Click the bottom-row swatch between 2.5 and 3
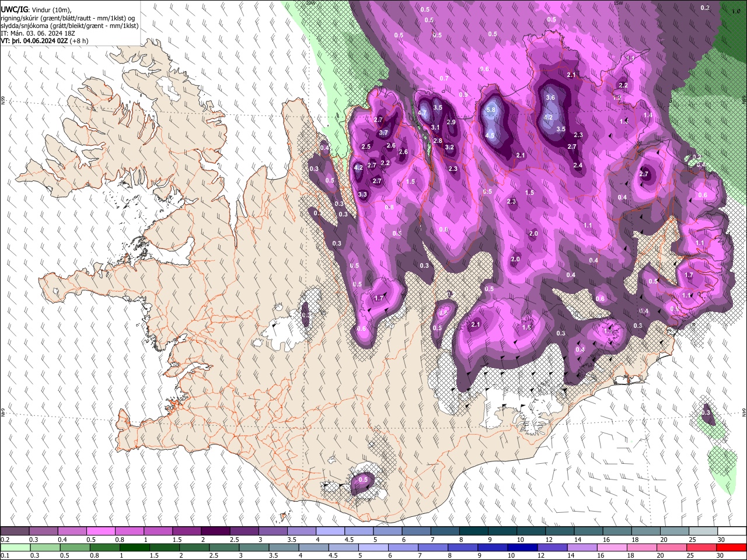Screen dimensions: 747x560 [225, 547]
